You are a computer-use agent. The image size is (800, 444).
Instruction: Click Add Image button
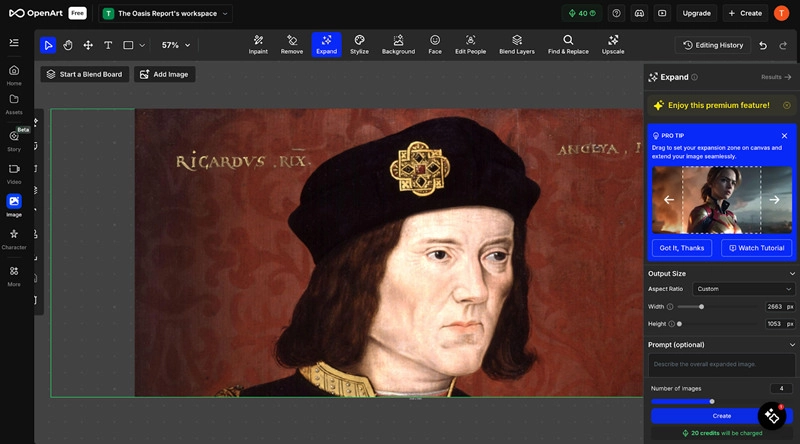164,75
